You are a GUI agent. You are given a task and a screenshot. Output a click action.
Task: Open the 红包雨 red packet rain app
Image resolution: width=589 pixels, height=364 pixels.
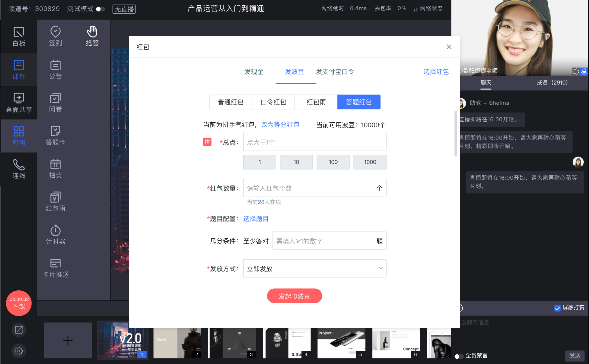point(55,202)
